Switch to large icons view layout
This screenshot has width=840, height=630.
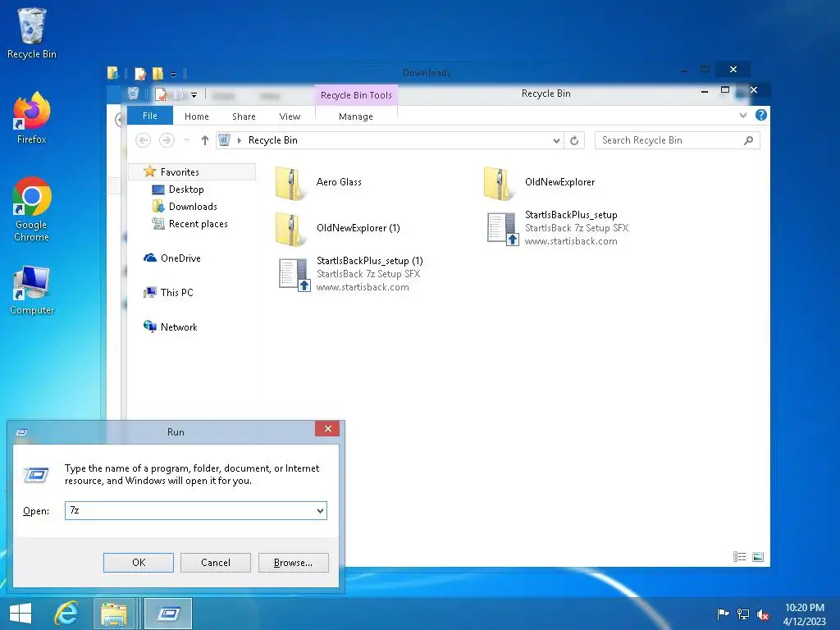pyautogui.click(x=758, y=557)
